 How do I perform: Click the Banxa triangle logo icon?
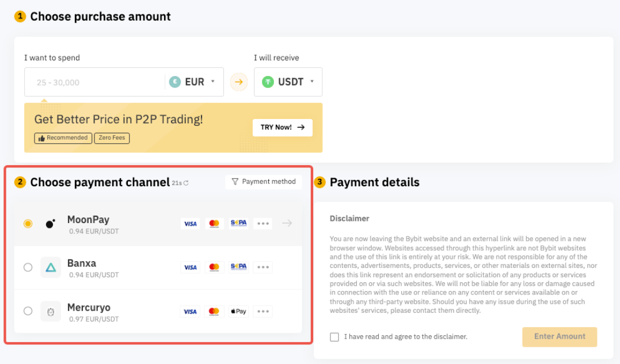click(x=51, y=267)
